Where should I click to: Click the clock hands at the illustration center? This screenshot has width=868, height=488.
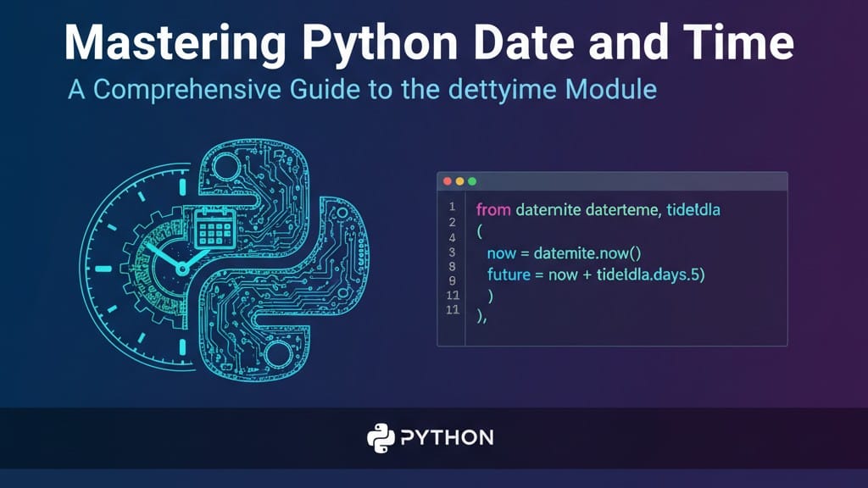click(182, 268)
